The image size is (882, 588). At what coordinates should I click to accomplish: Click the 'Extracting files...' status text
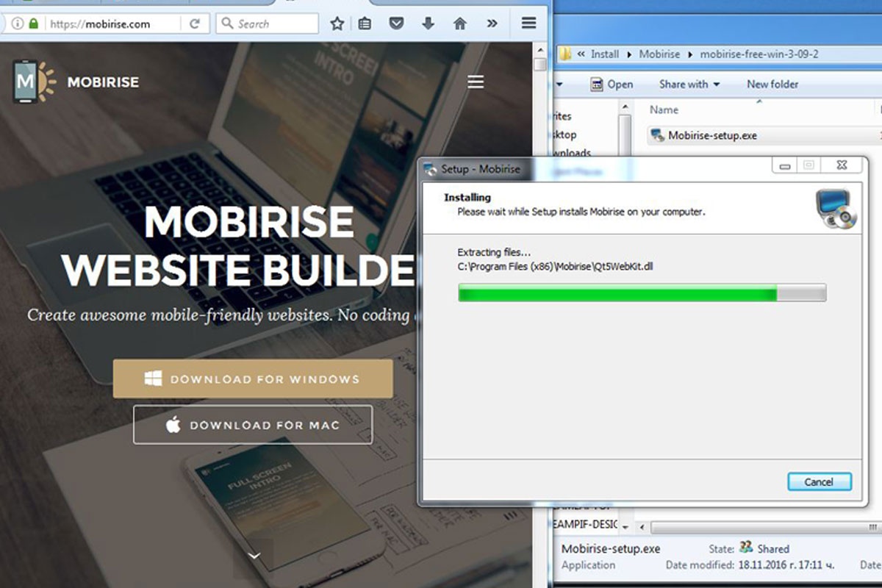click(x=494, y=252)
